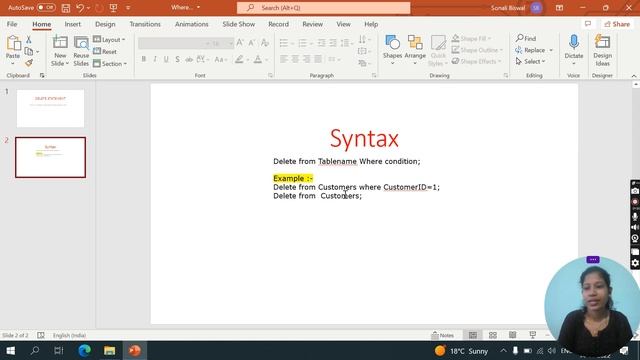The height and width of the screenshot is (360, 640).
Task: Click the Reset button
Action: click(105, 51)
